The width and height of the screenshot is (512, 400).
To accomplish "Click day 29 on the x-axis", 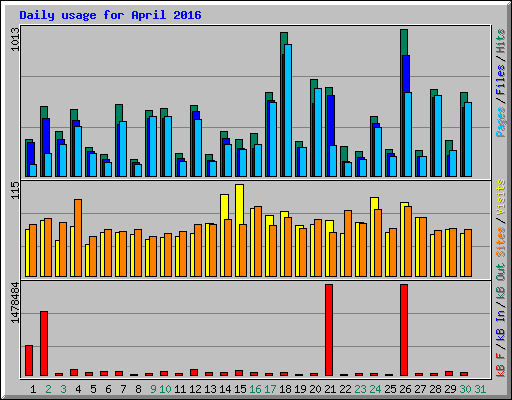I will point(450,389).
